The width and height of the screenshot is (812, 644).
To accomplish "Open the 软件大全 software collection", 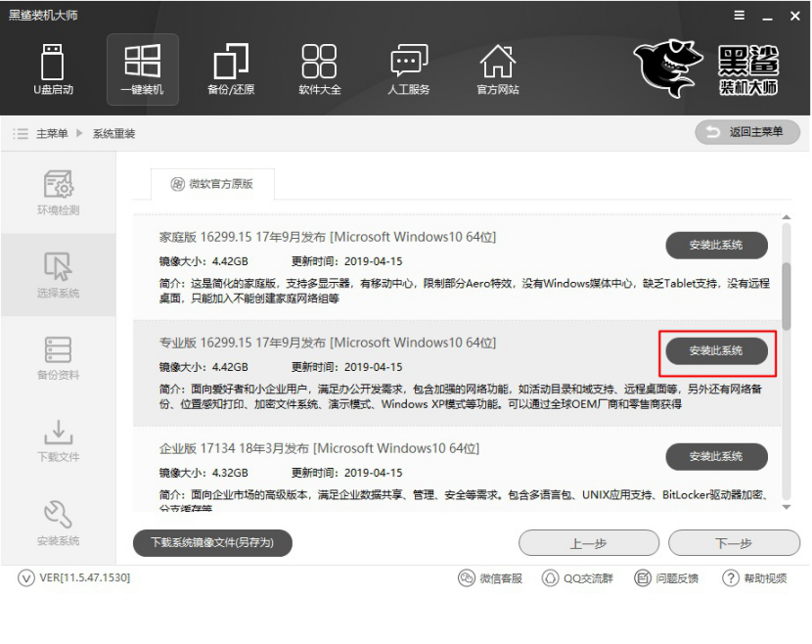I will pyautogui.click(x=318, y=69).
